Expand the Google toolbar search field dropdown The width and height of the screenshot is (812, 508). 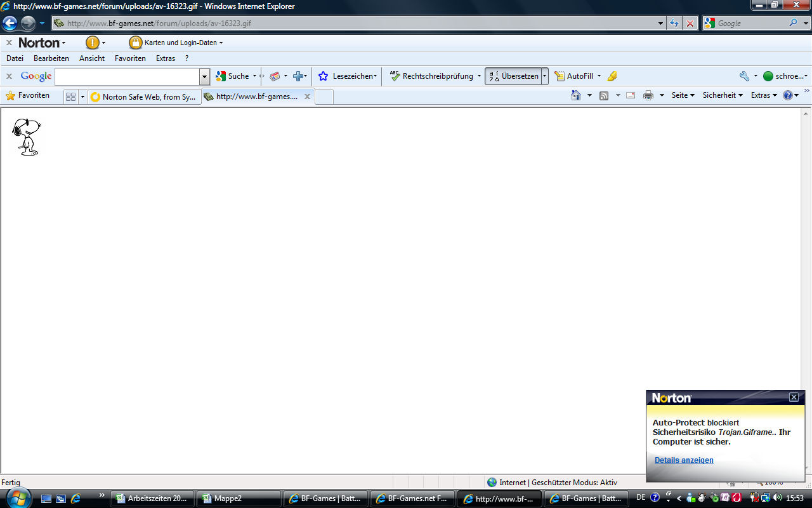[204, 76]
